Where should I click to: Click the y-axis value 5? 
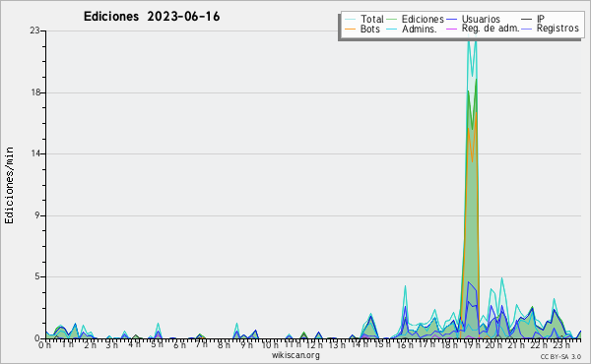37,276
